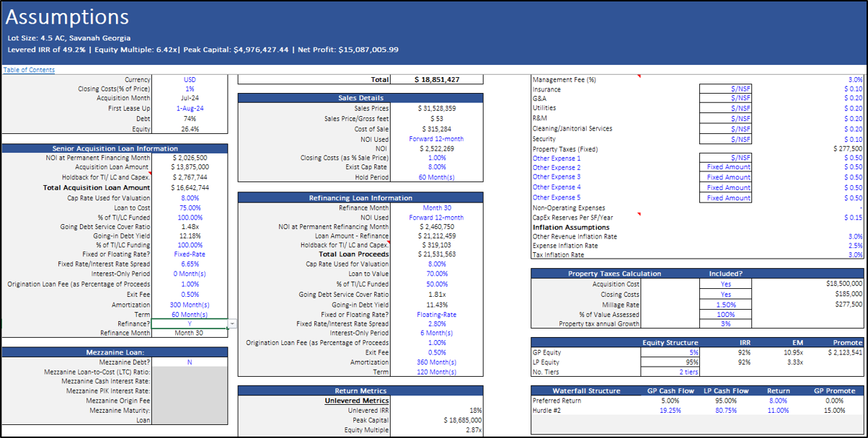The image size is (868, 438).
Task: Click the Millage Rate value 1.50%
Action: tap(725, 305)
